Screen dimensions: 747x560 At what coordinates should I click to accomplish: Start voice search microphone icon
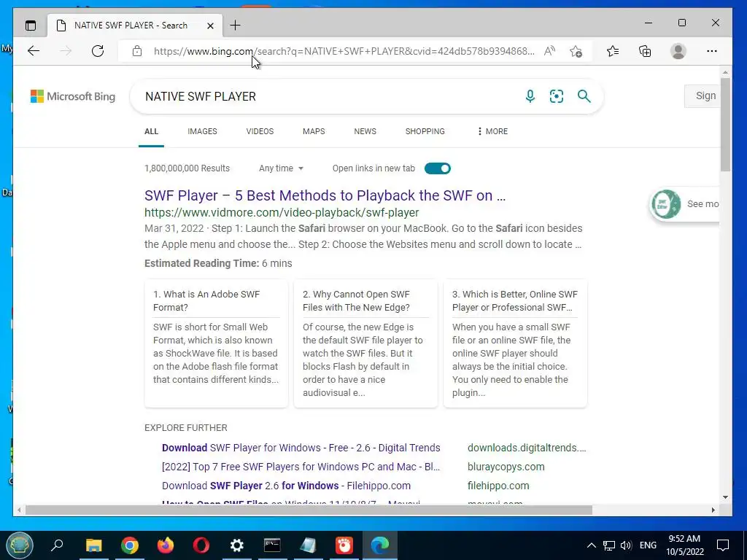coord(530,96)
